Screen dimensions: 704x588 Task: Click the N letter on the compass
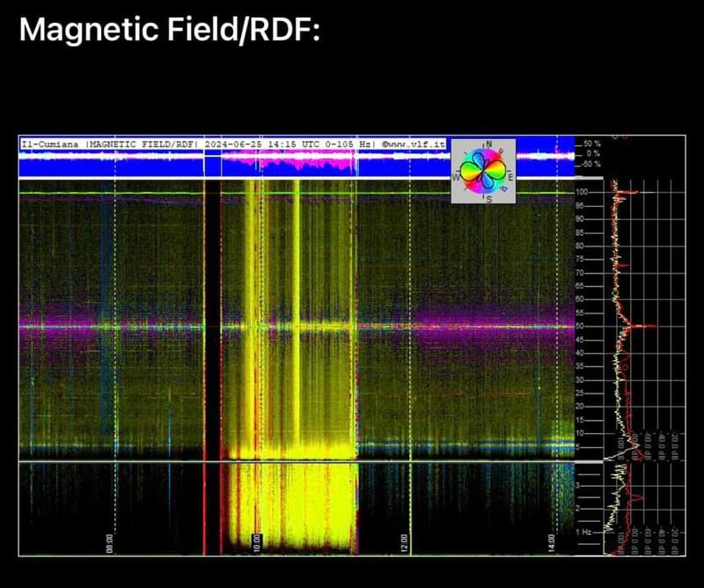click(x=488, y=143)
